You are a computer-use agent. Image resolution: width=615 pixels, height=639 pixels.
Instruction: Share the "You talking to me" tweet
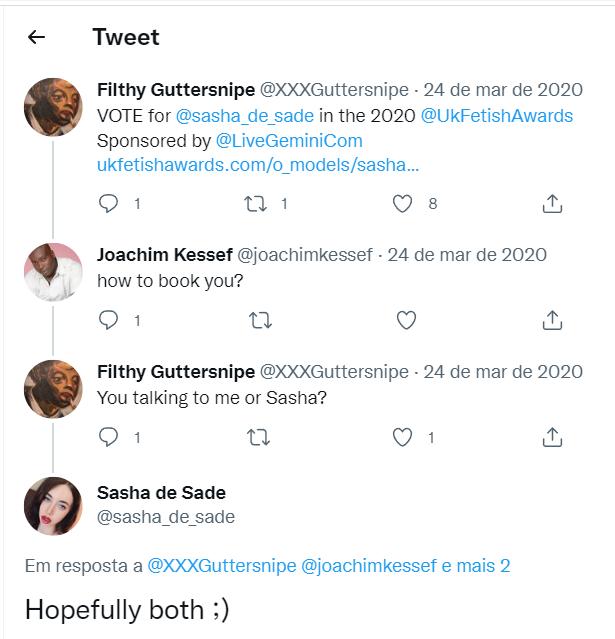tap(551, 438)
